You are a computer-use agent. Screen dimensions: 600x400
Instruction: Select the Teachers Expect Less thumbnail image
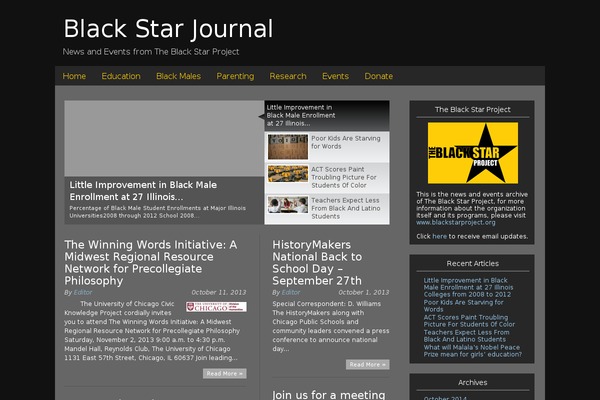(x=288, y=205)
